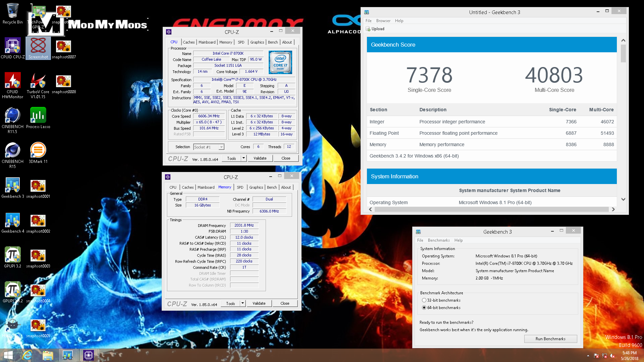Open File menu in Untitled - Geekbench 3 window
This screenshot has width=644, height=362.
(368, 21)
